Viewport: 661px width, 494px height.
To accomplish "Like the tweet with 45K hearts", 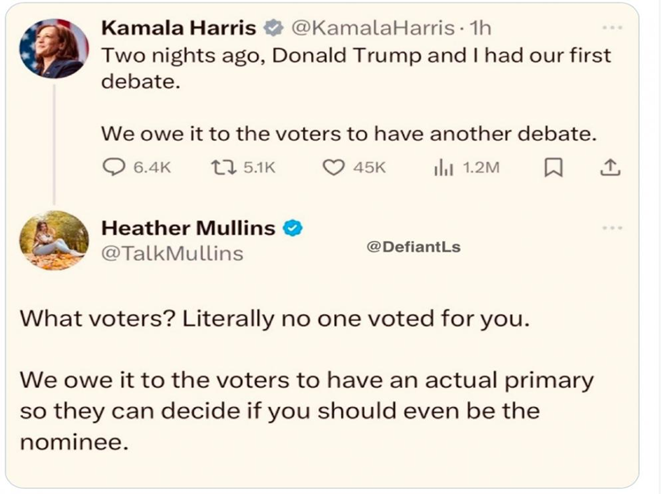I will (333, 168).
